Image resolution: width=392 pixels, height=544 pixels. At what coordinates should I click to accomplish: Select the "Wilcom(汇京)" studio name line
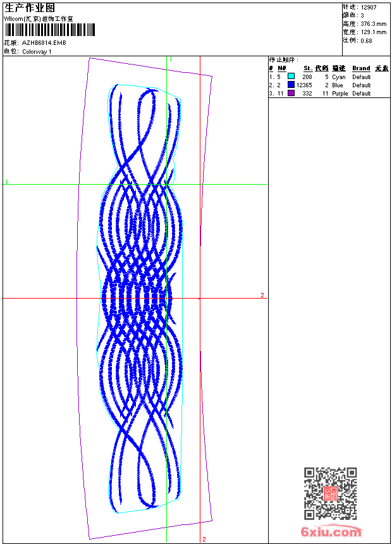(x=38, y=19)
